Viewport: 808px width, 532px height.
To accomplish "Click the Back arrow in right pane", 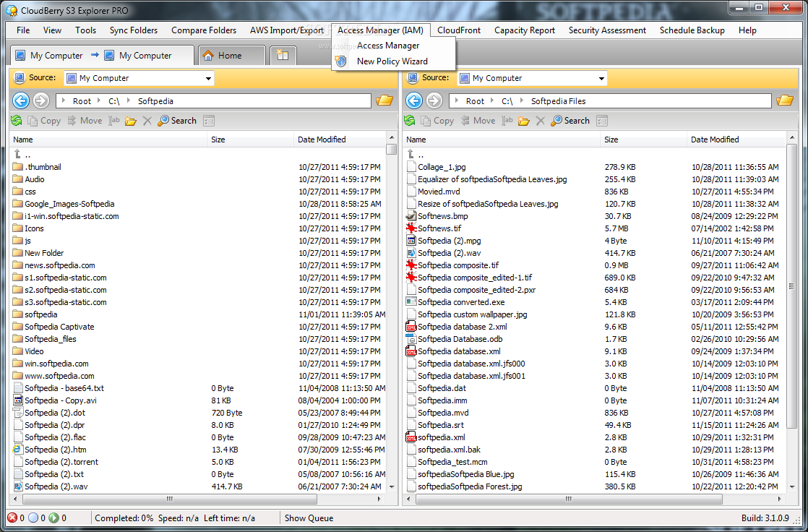I will tap(414, 100).
